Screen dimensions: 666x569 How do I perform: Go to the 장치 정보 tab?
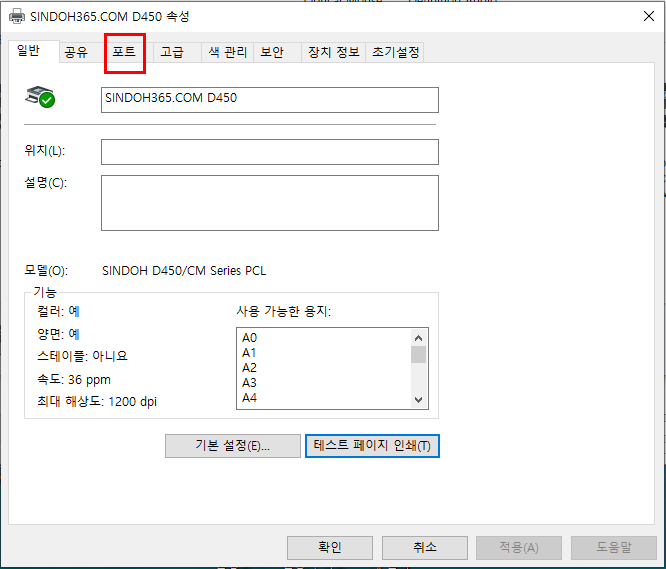tap(334, 52)
